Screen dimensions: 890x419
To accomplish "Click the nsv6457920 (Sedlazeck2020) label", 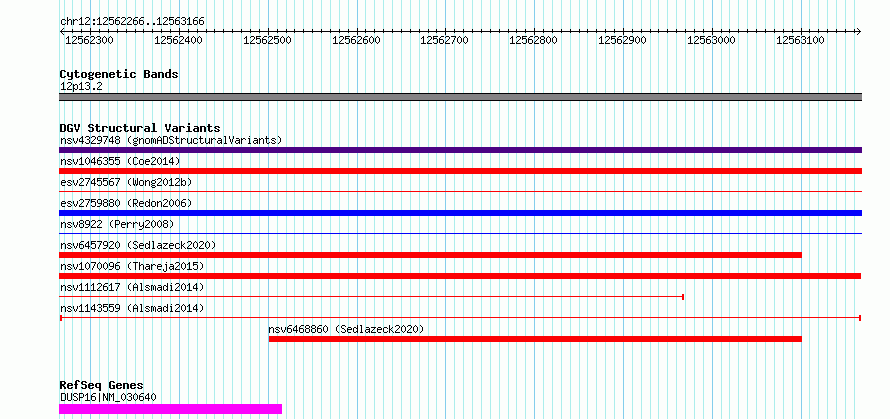I will (138, 245).
